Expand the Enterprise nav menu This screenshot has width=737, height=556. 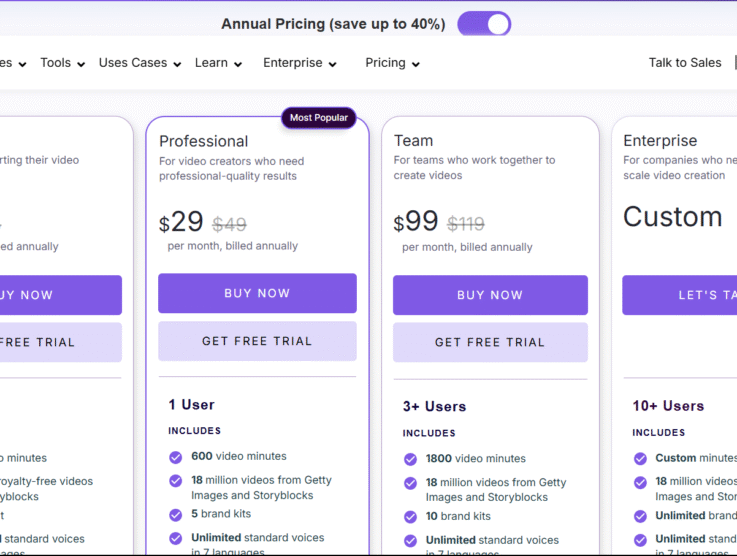[x=299, y=63]
